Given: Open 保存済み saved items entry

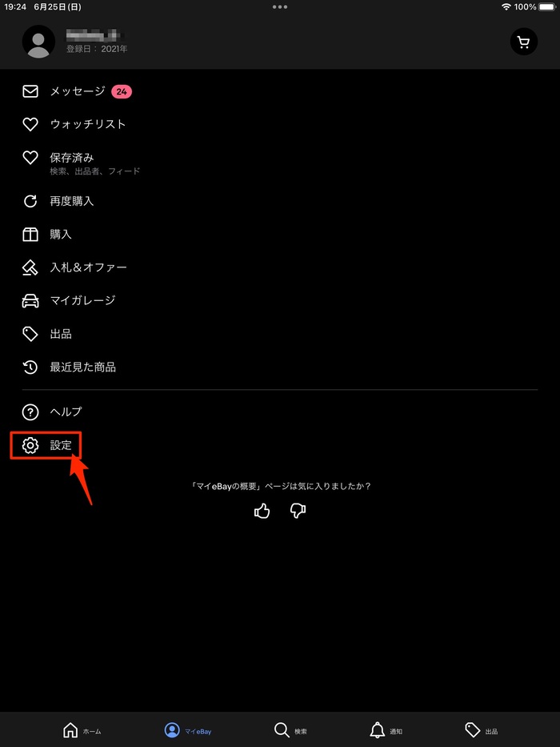Looking at the screenshot, I should pos(280,163).
